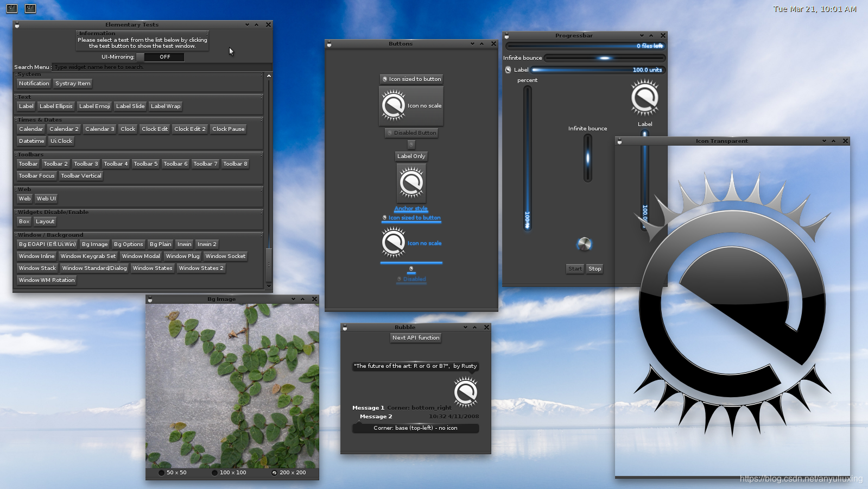Collapse the Times & Dates frame header
Image resolution: width=868 pixels, height=489 pixels.
click(139, 120)
